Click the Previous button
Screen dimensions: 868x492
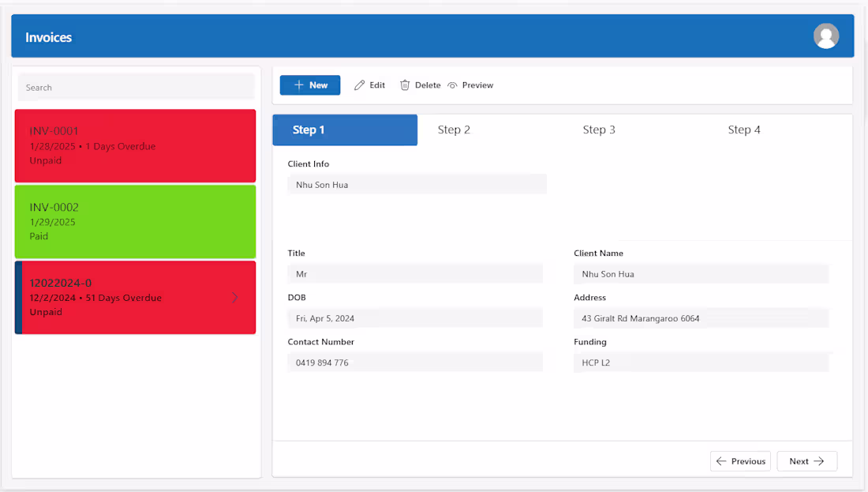click(x=740, y=460)
